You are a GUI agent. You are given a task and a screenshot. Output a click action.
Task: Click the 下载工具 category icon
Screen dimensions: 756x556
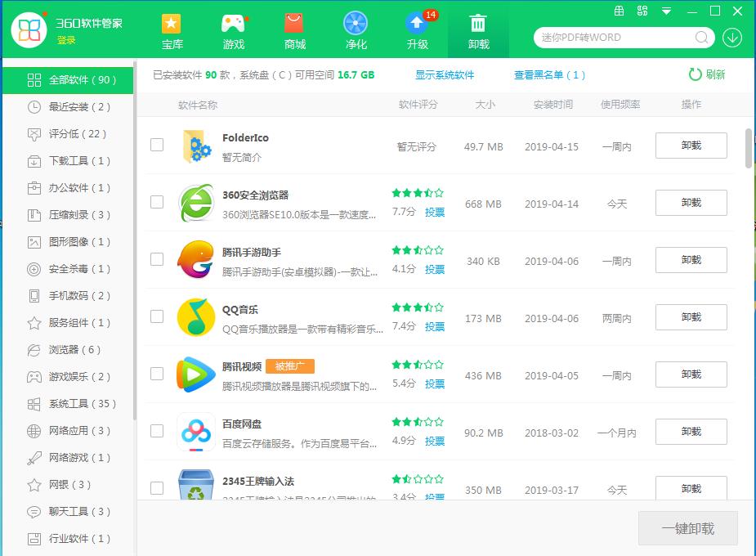[34, 161]
